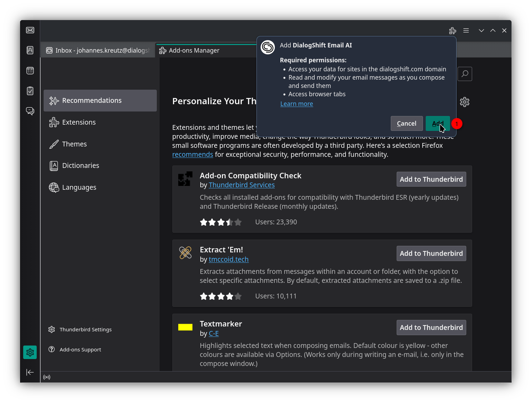Open the Mail space icon
Screen dimensions: 532x403
point(30,30)
